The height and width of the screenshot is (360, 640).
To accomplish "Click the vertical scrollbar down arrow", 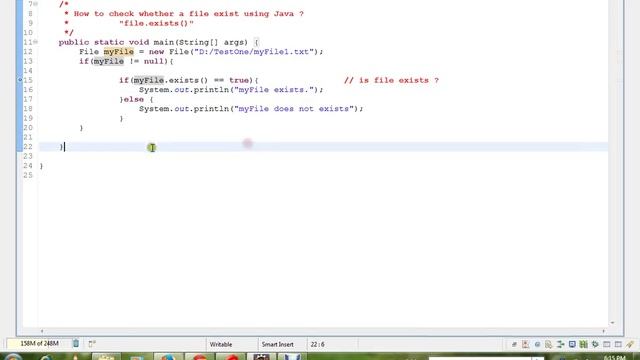I will point(612,323).
